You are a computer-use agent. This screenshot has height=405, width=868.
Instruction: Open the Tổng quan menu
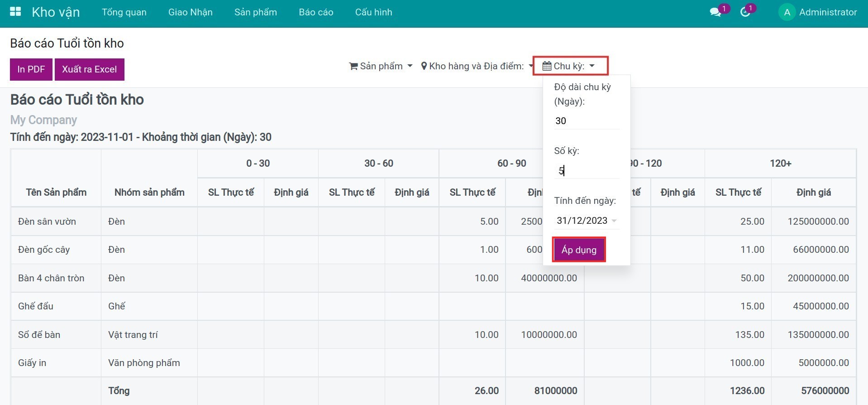124,12
